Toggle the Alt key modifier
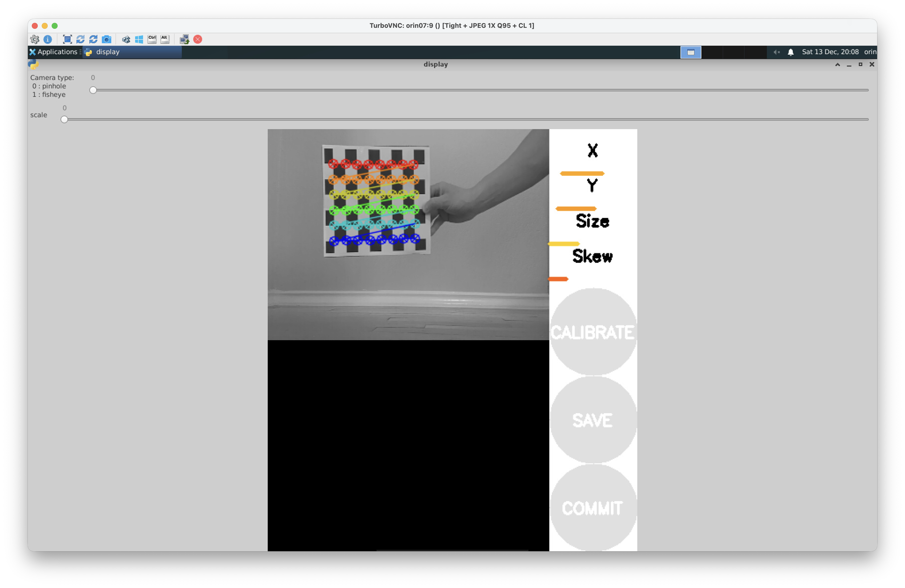The width and height of the screenshot is (905, 588). tap(165, 39)
